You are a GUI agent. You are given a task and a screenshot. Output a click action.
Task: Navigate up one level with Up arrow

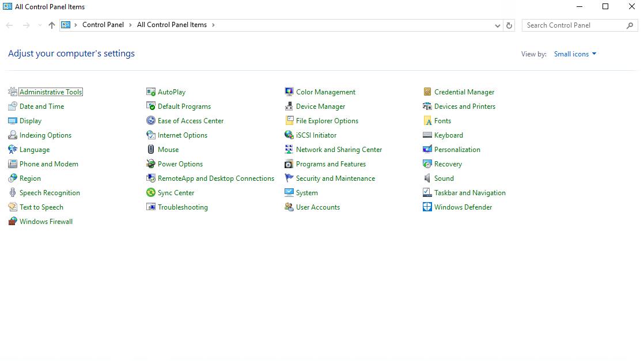click(x=52, y=25)
